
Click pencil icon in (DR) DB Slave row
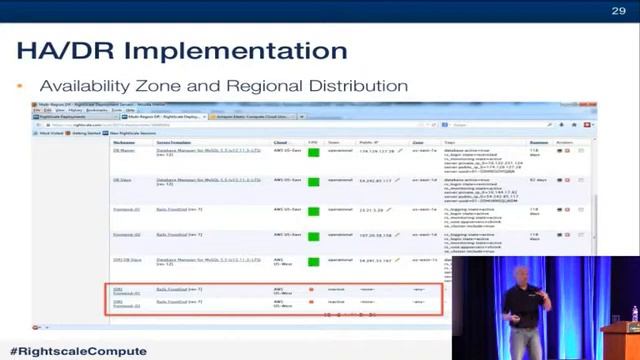coord(397,260)
